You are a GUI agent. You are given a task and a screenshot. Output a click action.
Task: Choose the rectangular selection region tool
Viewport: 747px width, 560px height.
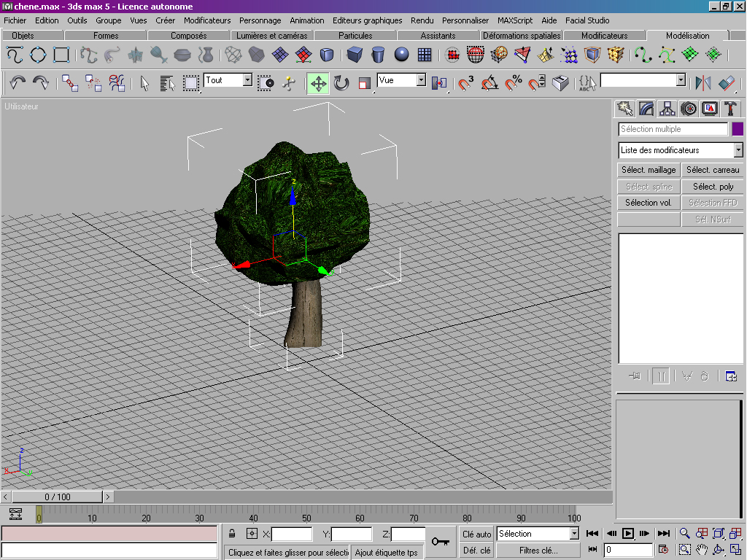(191, 83)
